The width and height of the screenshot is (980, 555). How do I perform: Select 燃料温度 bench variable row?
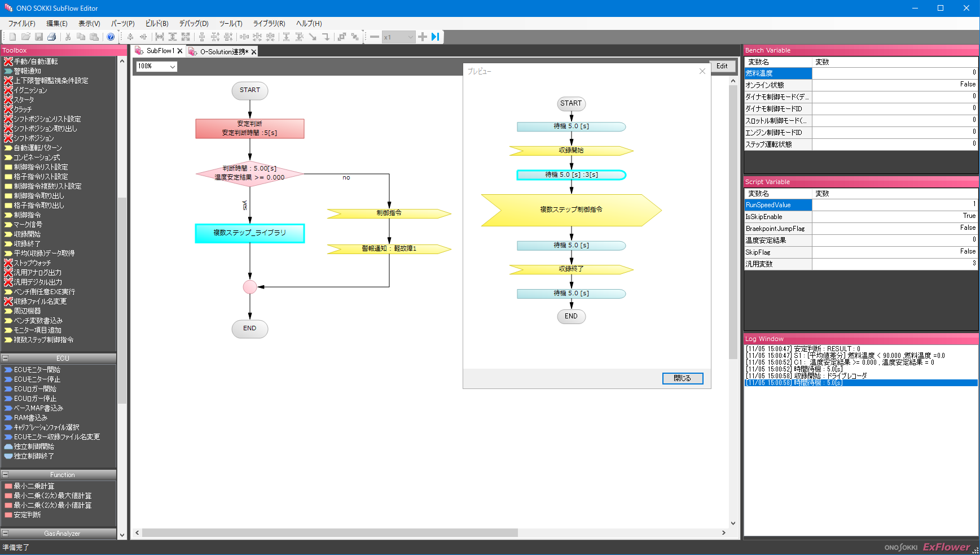(861, 73)
